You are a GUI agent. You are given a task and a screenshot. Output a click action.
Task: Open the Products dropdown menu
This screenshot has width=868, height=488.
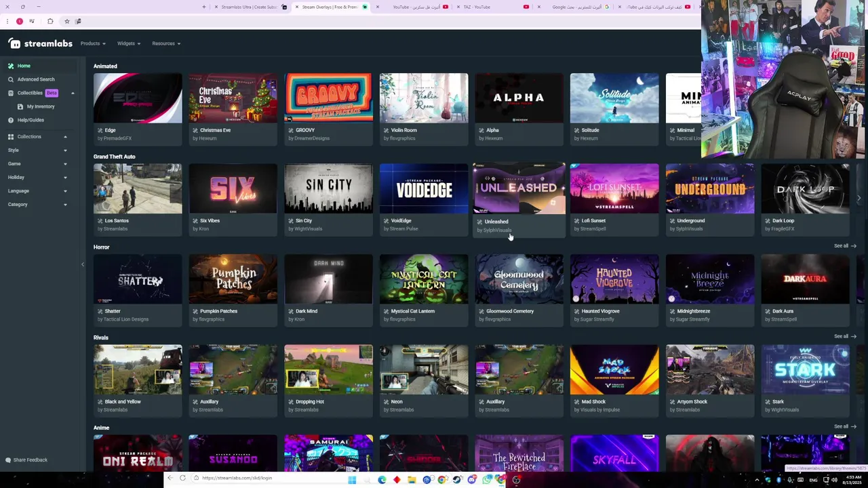[93, 43]
